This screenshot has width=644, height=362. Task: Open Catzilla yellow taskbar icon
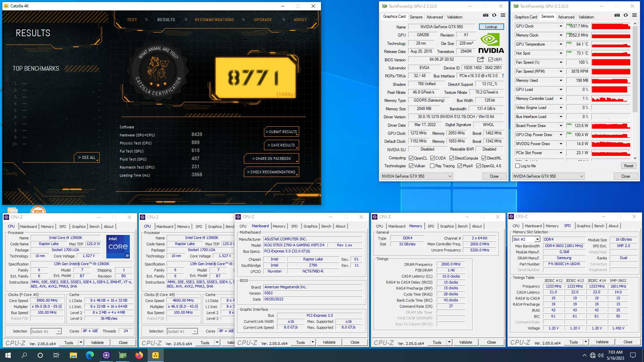click(155, 355)
